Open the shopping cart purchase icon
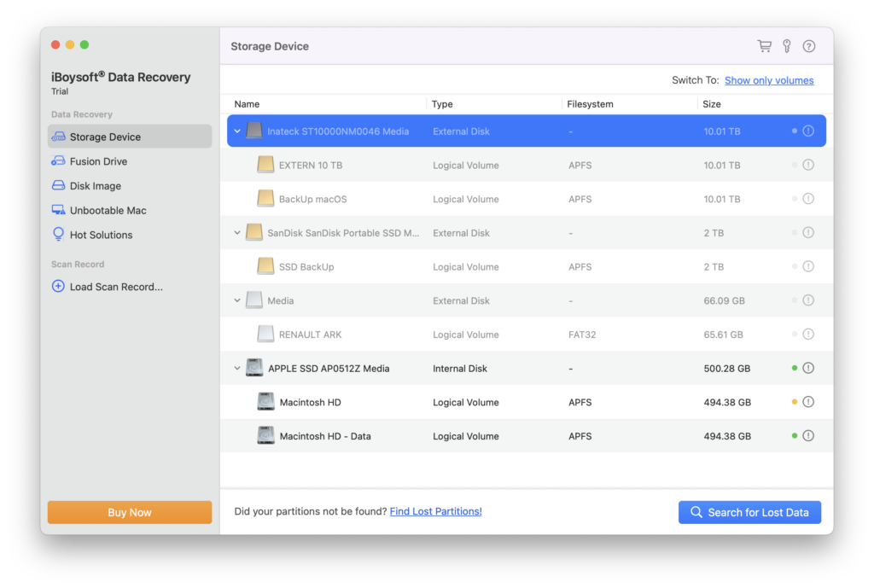 click(764, 46)
